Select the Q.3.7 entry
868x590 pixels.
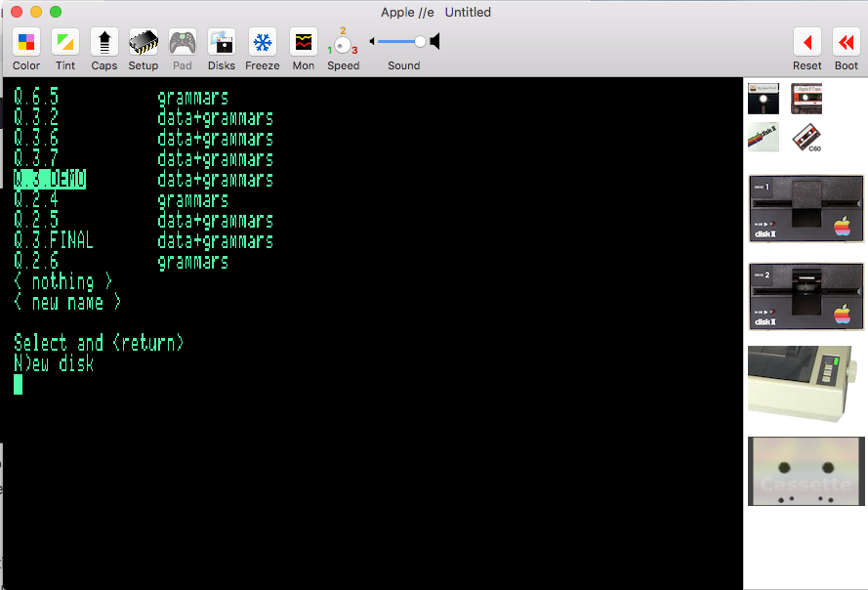coord(36,158)
